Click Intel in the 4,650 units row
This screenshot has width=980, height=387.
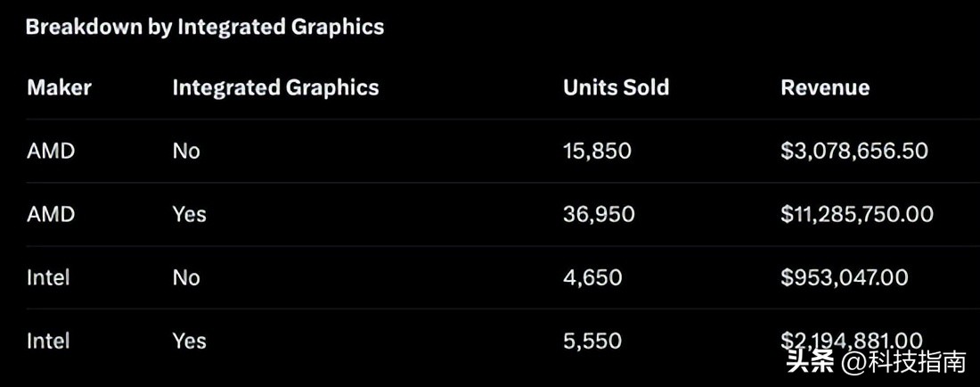point(48,277)
